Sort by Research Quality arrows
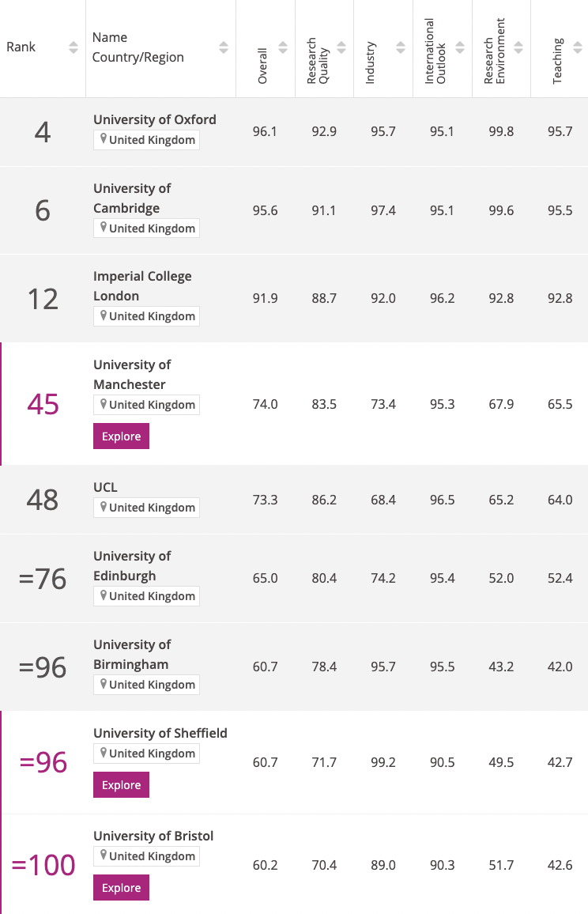This screenshot has height=914, width=588. [341, 47]
